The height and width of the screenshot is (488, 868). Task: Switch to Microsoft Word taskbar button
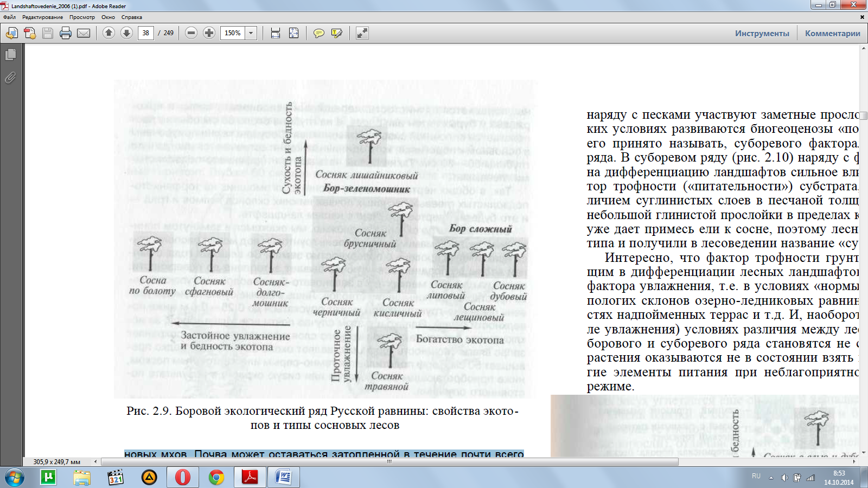click(284, 478)
